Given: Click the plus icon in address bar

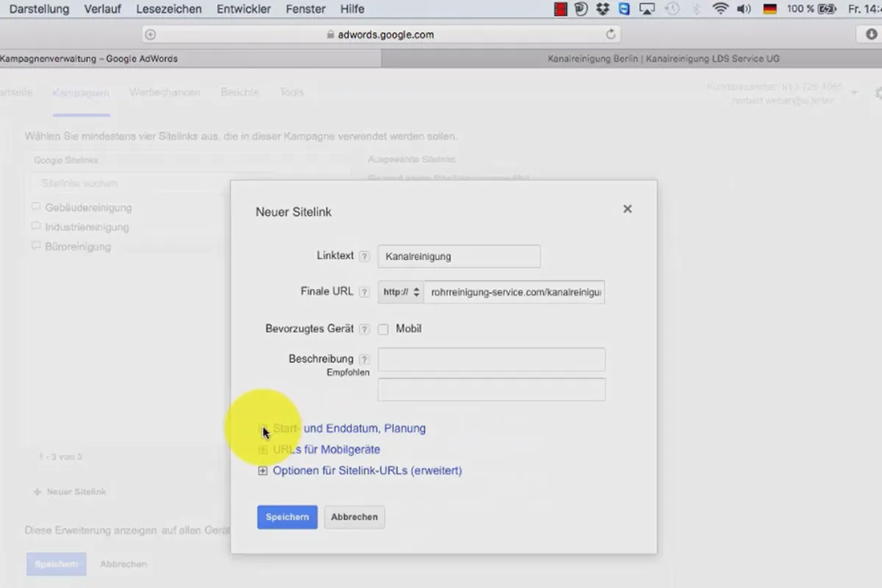Looking at the screenshot, I should click(x=151, y=35).
